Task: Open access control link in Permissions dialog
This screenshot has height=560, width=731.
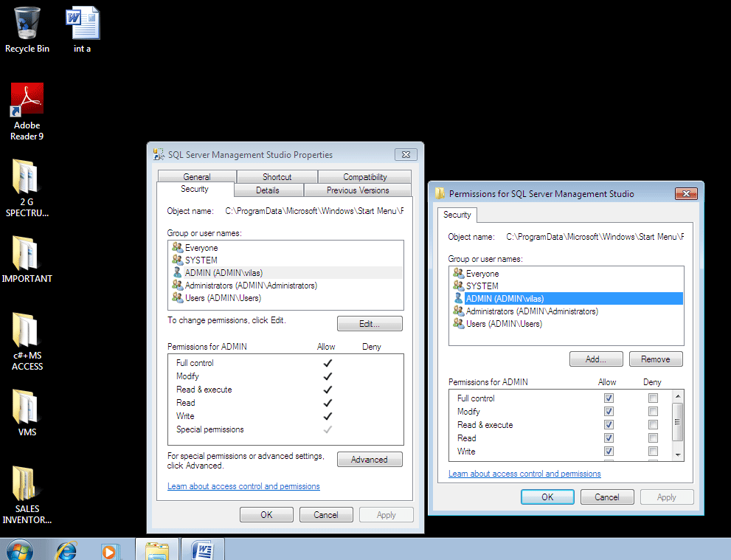Action: pos(524,473)
